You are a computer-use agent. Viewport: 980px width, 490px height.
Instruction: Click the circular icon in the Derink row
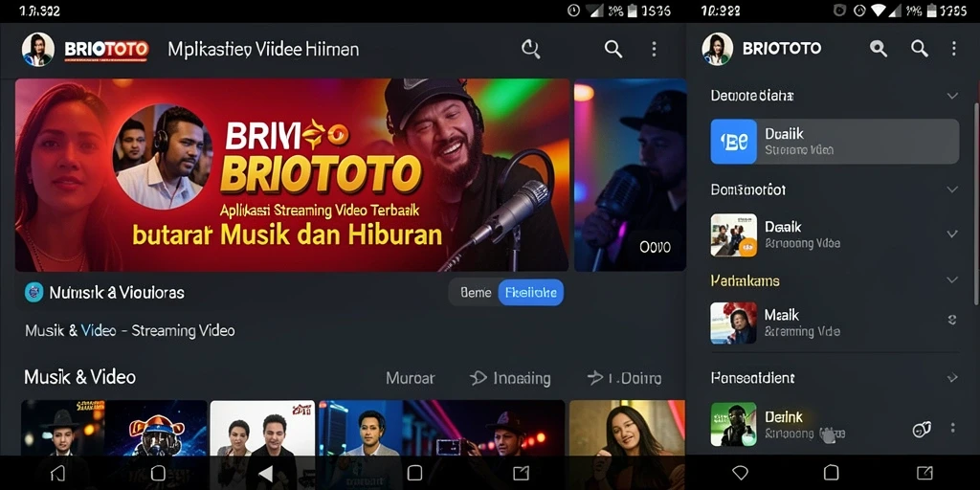(x=922, y=429)
